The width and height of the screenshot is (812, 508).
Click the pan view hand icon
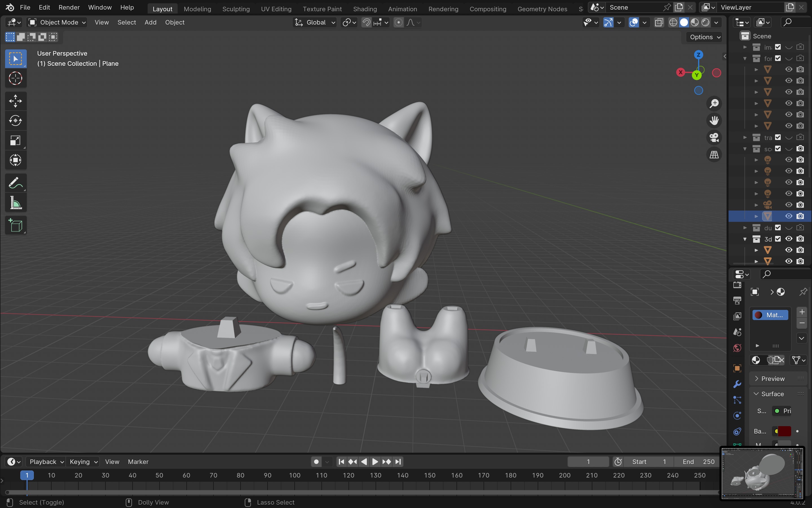(x=714, y=121)
